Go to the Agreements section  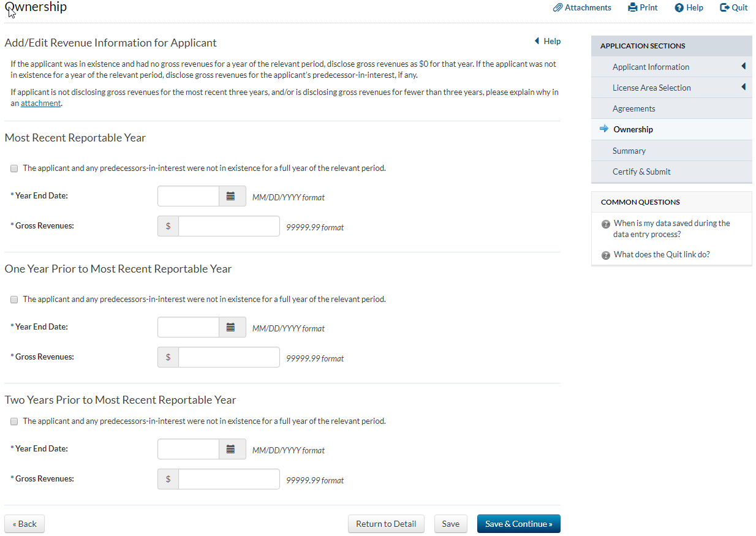tap(633, 108)
